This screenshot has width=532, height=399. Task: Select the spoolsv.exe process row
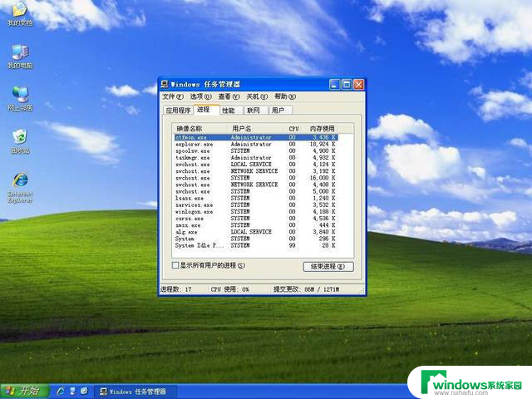pos(256,151)
